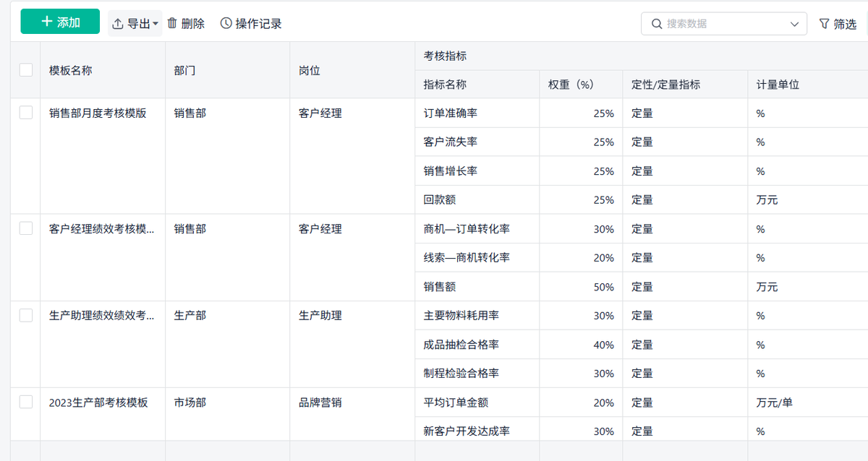Open the search box dropdown chevron
This screenshot has width=868, height=461.
pyautogui.click(x=794, y=24)
